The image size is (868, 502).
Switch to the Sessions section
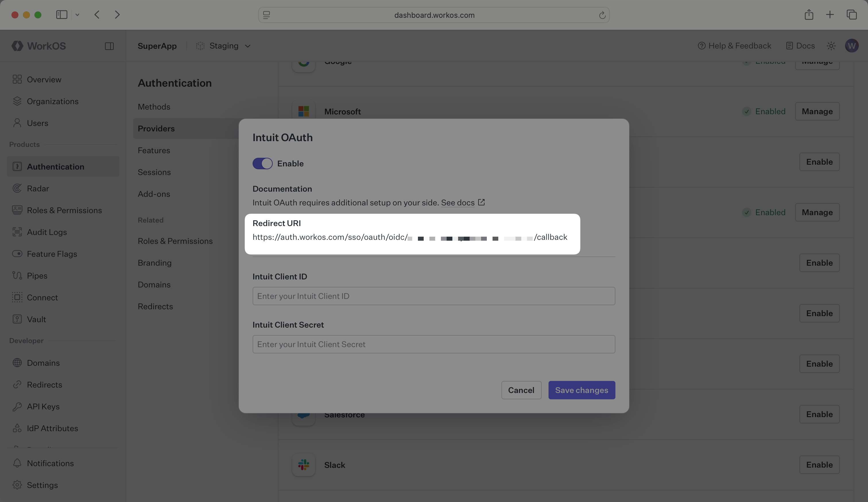click(x=154, y=172)
